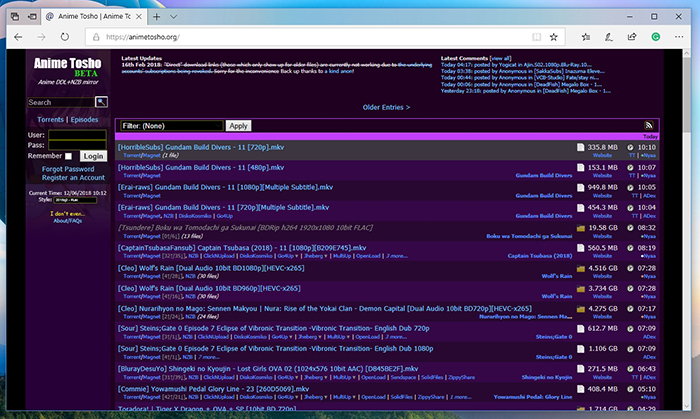The width and height of the screenshot is (700, 419).
Task: Click ZippyShare in Yowamushi Pedal row
Action: [431, 397]
